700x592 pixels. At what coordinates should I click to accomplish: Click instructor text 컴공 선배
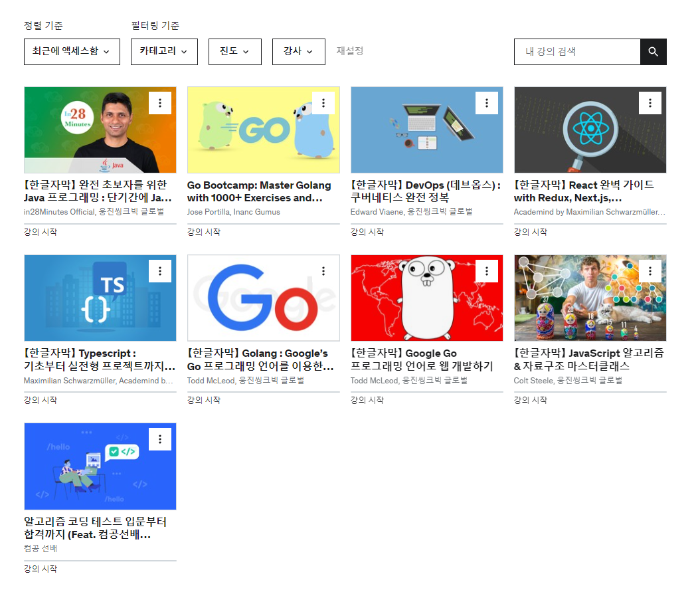41,548
